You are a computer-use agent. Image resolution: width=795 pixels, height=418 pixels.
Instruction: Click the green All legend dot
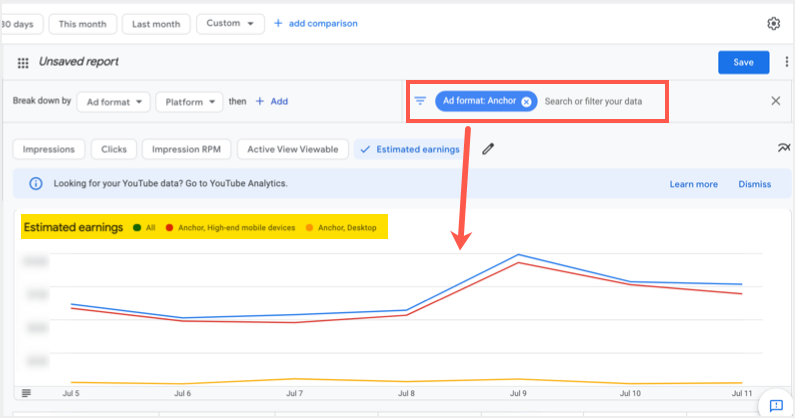(x=137, y=228)
